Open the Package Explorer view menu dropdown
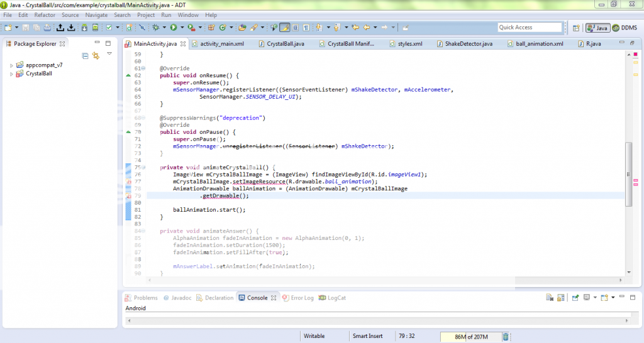This screenshot has height=343, width=644. tap(109, 55)
